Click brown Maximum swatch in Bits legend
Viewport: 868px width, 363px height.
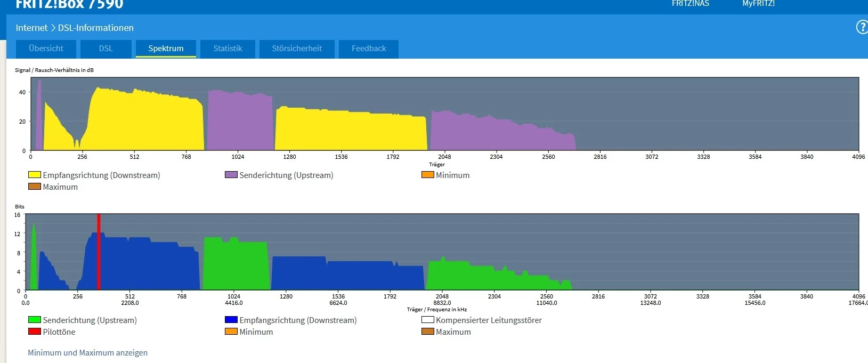(428, 332)
